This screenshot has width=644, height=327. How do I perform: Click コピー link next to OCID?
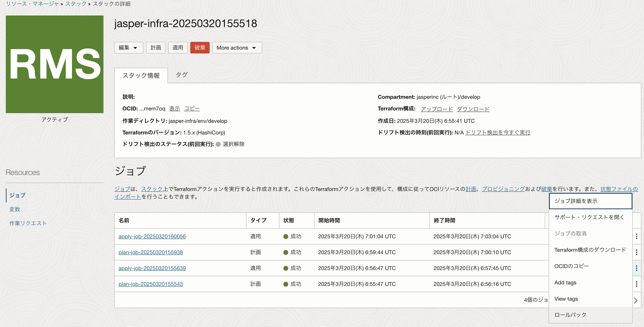[x=191, y=108]
